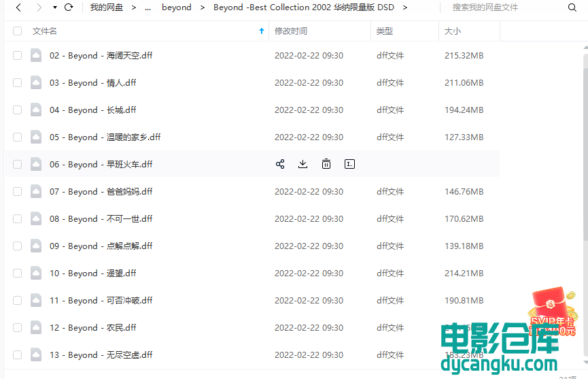Go to the beyond folder breadcrumb

tap(177, 7)
